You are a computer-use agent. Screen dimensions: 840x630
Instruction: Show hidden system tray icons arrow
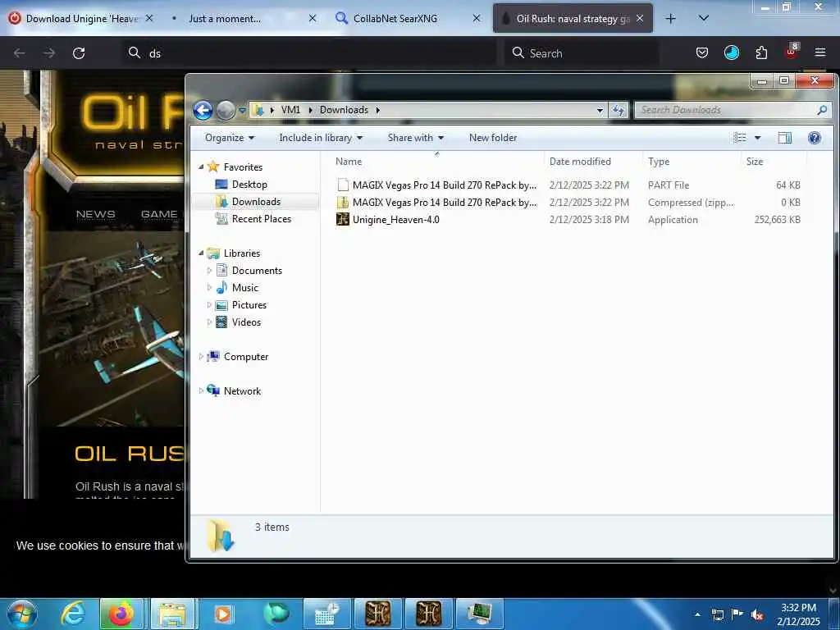tap(697, 614)
